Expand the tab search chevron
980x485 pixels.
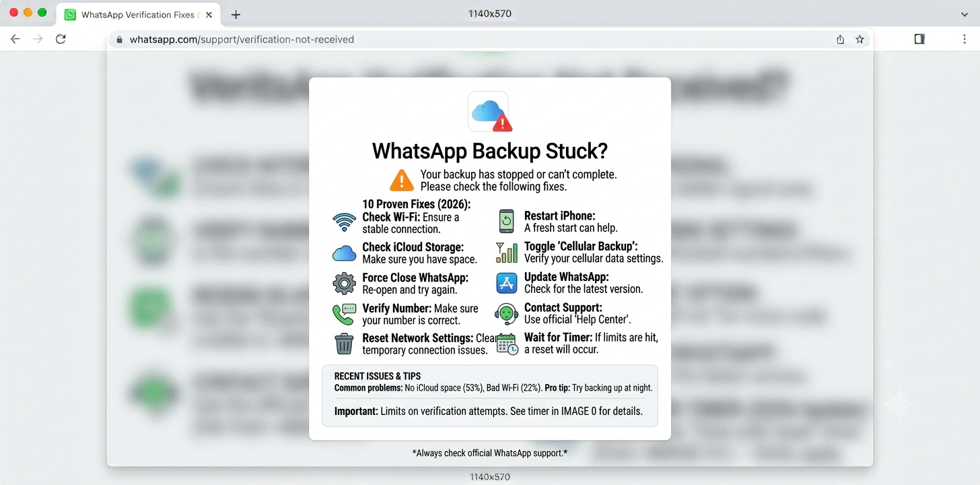click(x=965, y=14)
